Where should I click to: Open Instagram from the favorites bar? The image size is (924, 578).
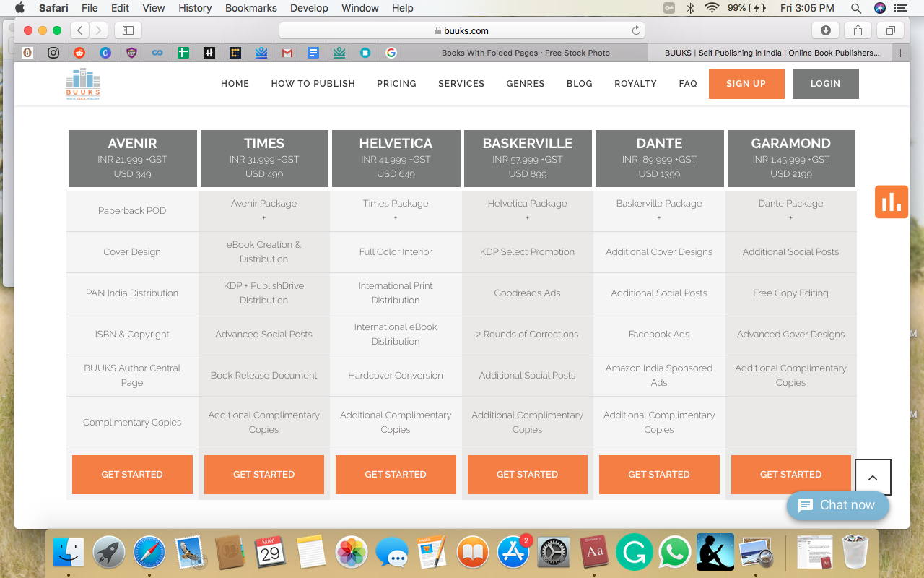[53, 53]
